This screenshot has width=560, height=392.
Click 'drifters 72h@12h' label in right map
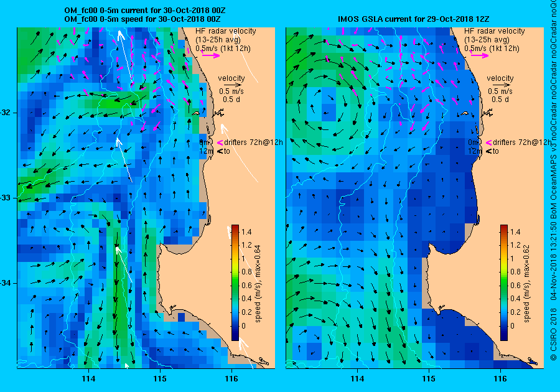tap(522, 142)
